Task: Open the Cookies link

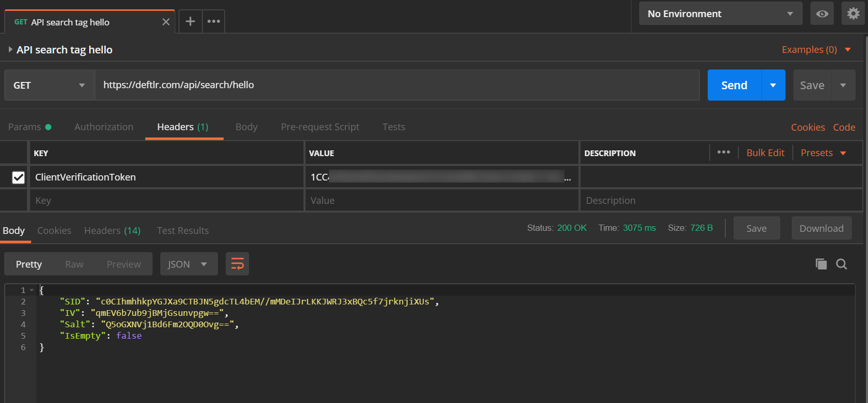Action: click(x=808, y=128)
